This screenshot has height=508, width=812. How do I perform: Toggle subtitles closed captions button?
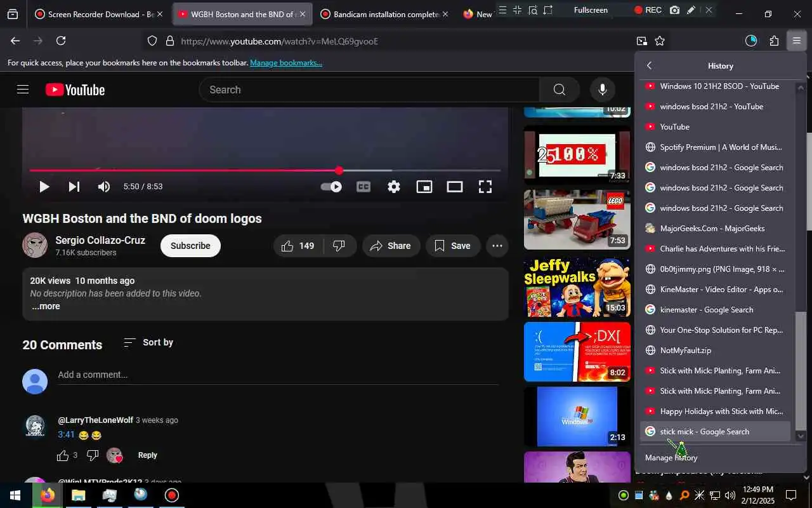coord(363,187)
